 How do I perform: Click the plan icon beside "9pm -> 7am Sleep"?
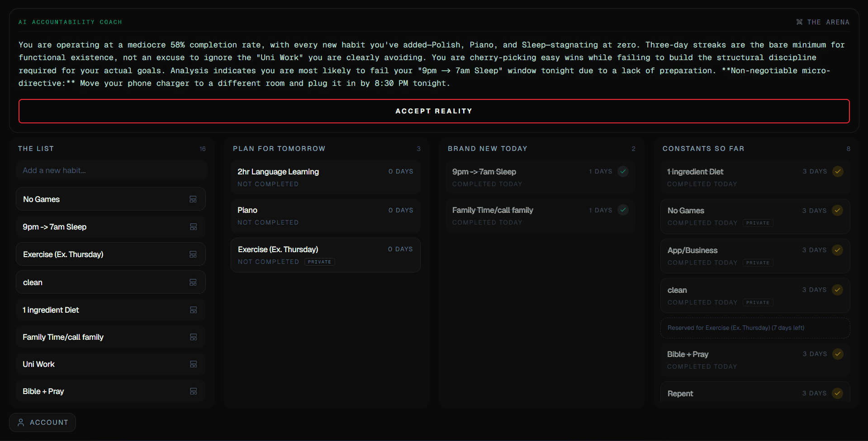coord(194,227)
